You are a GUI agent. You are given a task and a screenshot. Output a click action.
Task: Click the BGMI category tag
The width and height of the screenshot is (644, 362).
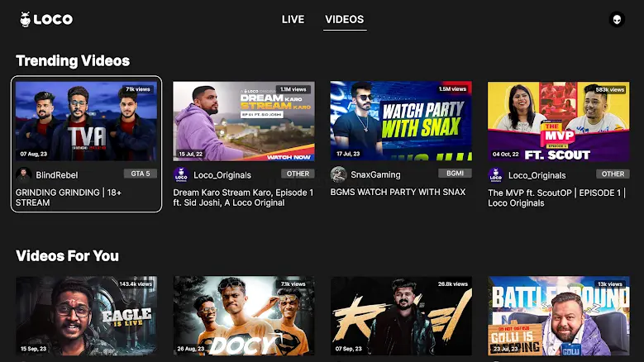455,174
